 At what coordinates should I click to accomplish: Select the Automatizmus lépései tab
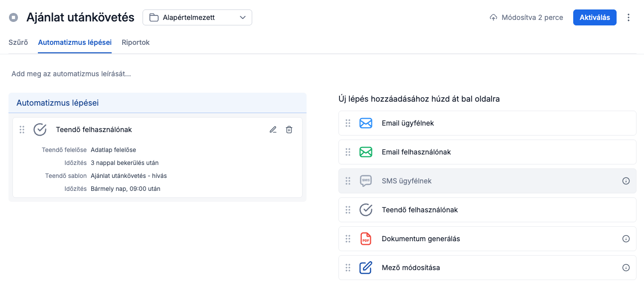pos(75,42)
